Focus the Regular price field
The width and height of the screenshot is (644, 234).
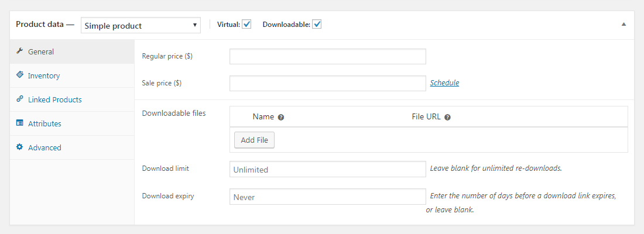coord(328,57)
